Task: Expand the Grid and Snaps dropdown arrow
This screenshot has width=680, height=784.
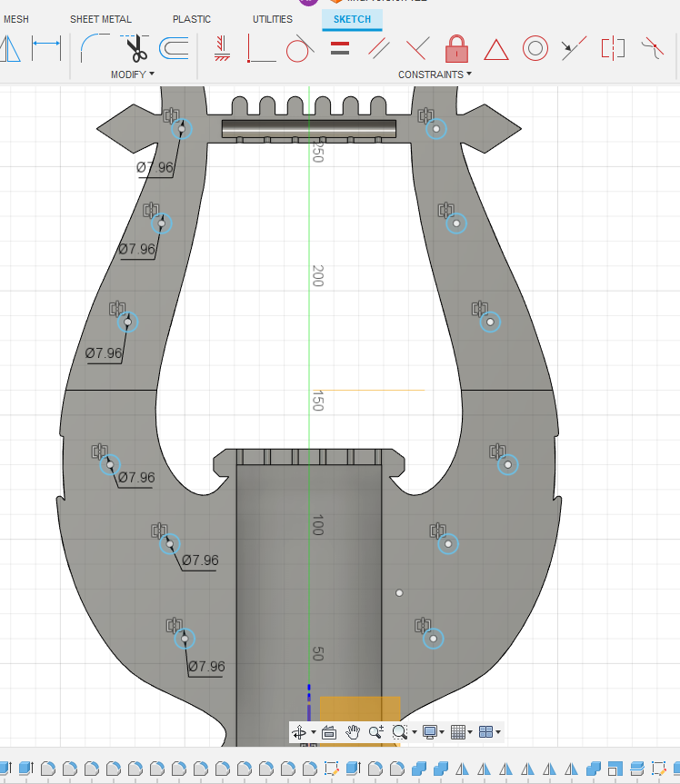Action: [470, 732]
